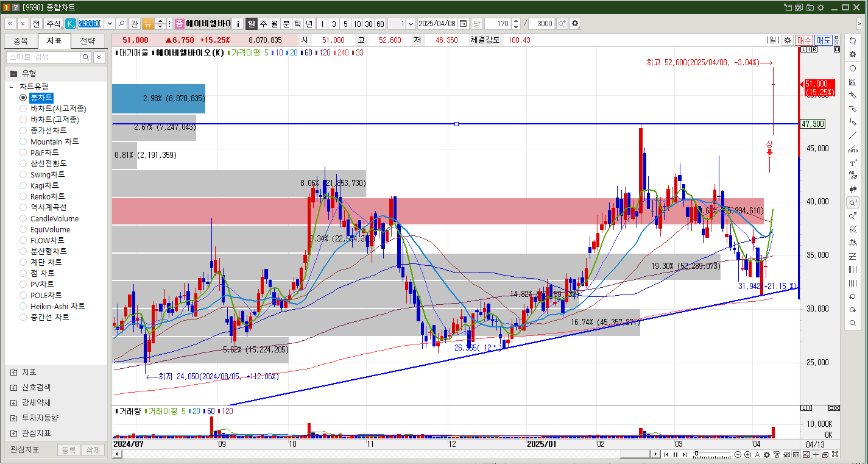This screenshot has width=868, height=464.
Task: Click the 'A' auto-scale icon at bottom
Action: coord(758,455)
